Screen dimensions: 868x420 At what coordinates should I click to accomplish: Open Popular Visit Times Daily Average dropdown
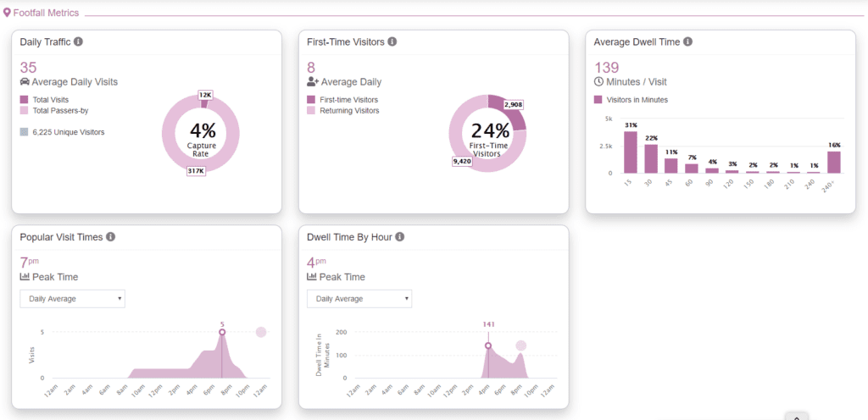point(72,298)
